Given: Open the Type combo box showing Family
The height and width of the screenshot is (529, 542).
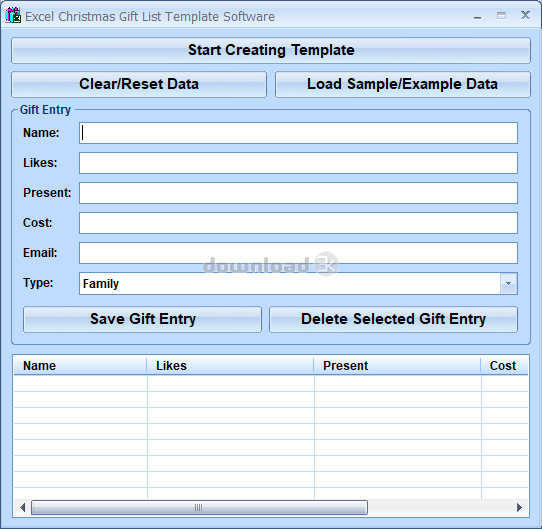Looking at the screenshot, I should (x=298, y=284).
